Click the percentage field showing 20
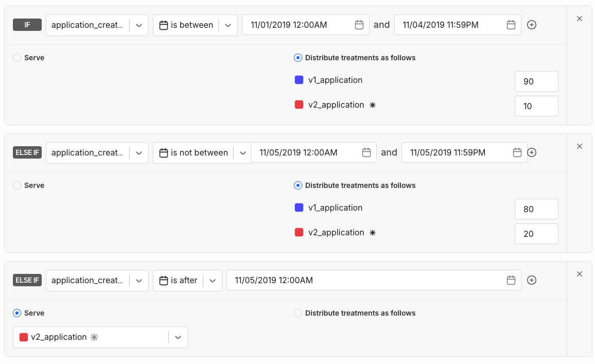This screenshot has width=595, height=364. [536, 234]
